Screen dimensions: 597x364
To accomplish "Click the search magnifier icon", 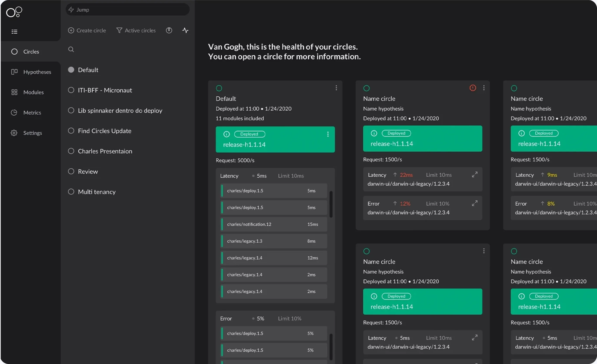I will [x=71, y=49].
